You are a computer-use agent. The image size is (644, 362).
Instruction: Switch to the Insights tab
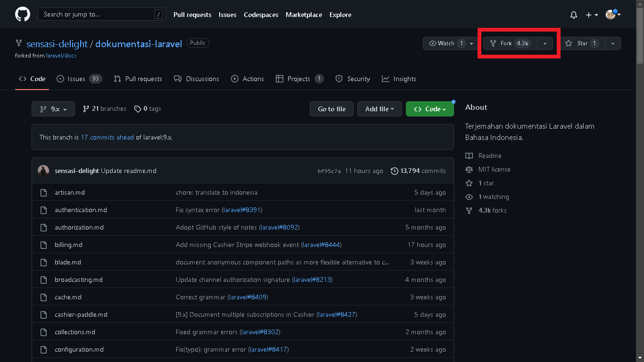399,79
